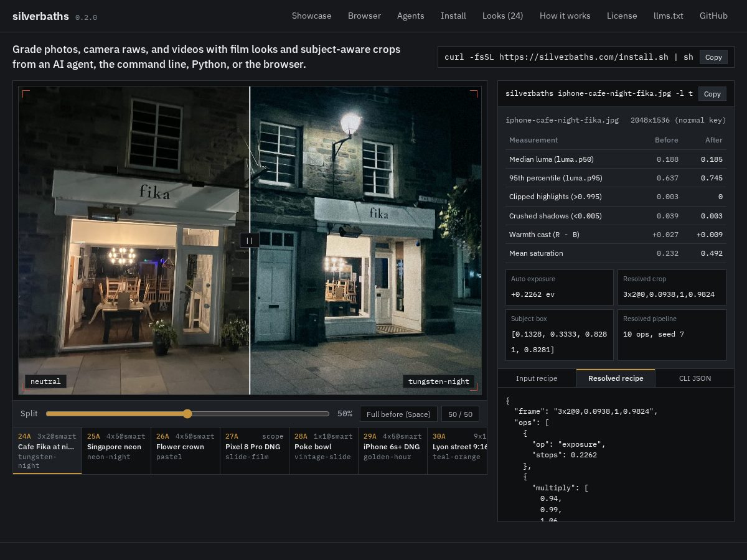747x560 pixels.
Task: Click the After column header
Action: [714, 140]
